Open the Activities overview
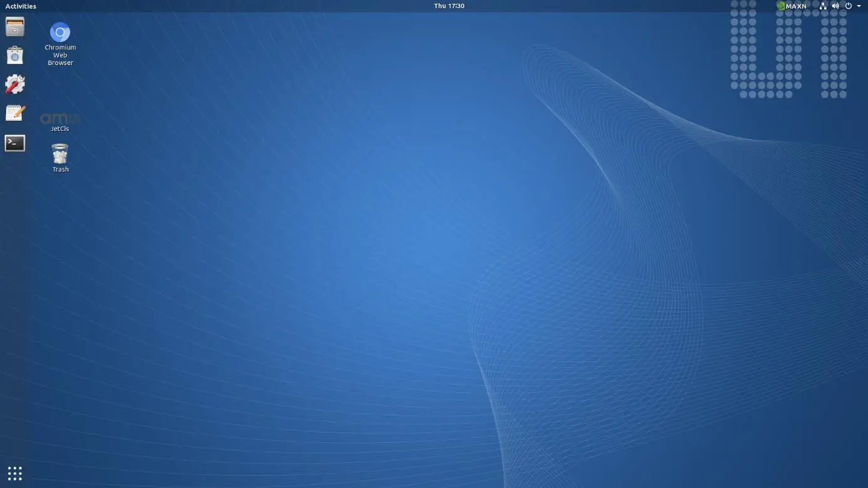The image size is (868, 488). (21, 6)
